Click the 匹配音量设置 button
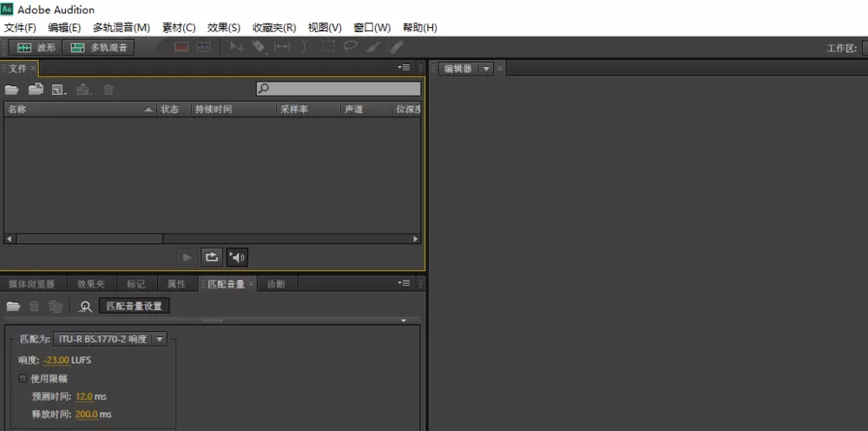The width and height of the screenshot is (868, 431). coord(135,306)
